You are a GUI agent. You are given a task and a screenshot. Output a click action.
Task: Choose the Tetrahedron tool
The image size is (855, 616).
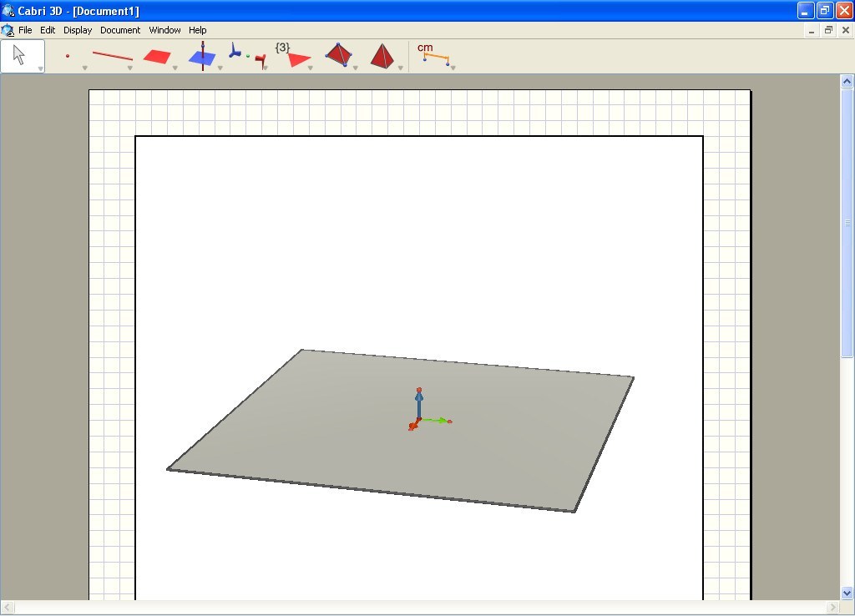click(x=339, y=53)
